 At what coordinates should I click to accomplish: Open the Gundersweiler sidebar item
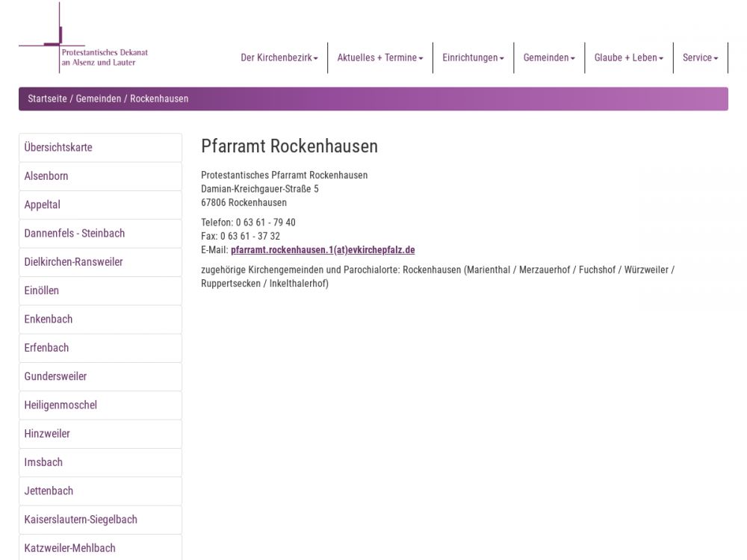[55, 376]
